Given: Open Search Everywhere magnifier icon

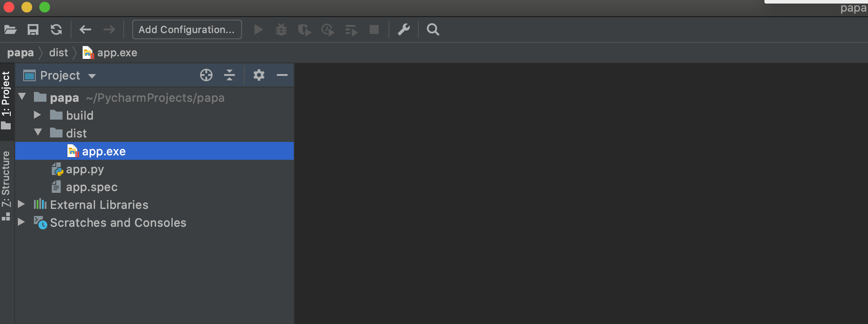Looking at the screenshot, I should click(x=433, y=30).
